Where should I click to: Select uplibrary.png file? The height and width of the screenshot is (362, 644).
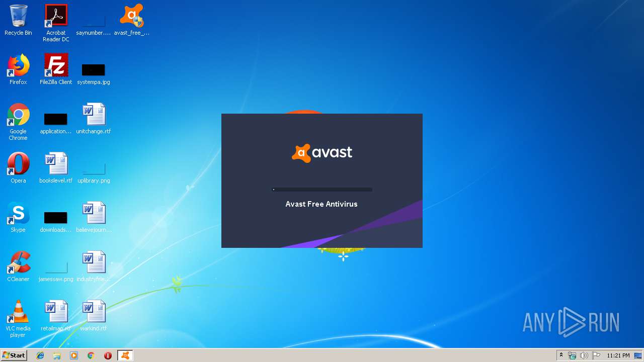[x=94, y=172]
